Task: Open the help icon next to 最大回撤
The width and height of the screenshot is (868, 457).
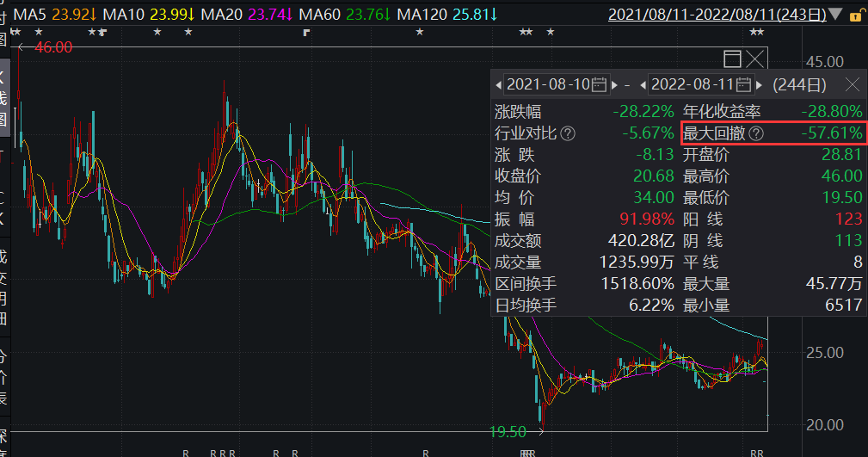Action: (x=756, y=133)
